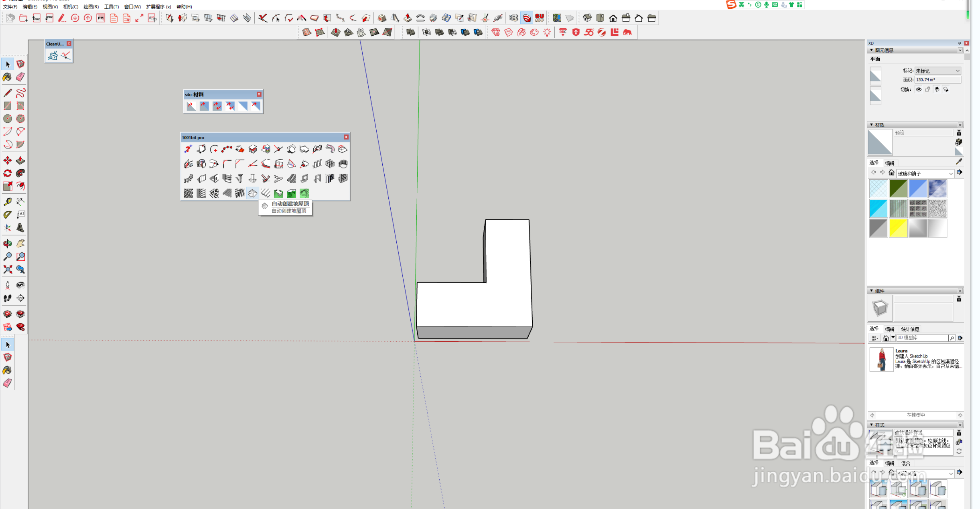Click the CleanUp broom icon

coord(53,56)
